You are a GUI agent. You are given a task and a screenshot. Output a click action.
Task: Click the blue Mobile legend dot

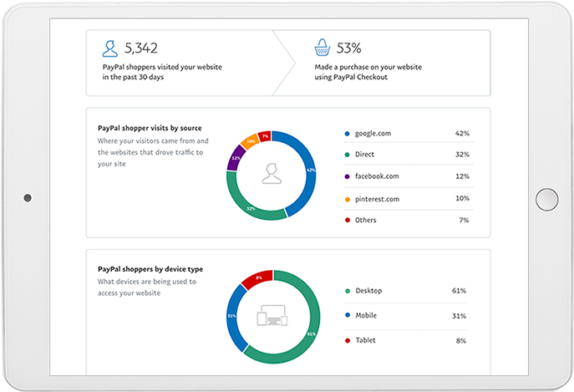(x=348, y=315)
